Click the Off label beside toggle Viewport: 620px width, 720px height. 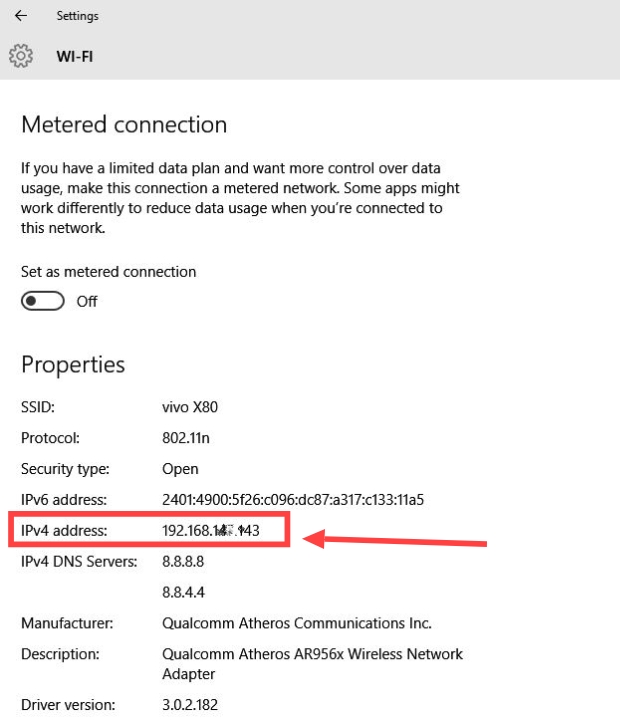pyautogui.click(x=87, y=301)
